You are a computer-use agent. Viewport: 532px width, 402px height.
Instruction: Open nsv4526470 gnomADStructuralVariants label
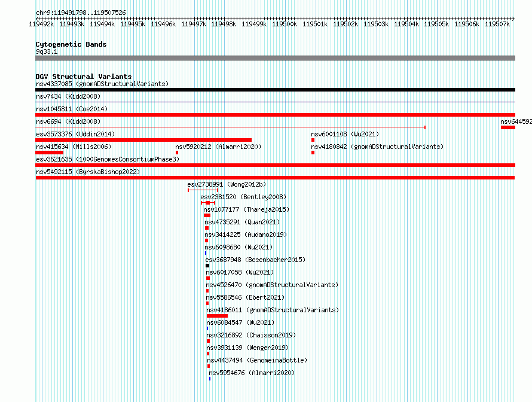272,285
